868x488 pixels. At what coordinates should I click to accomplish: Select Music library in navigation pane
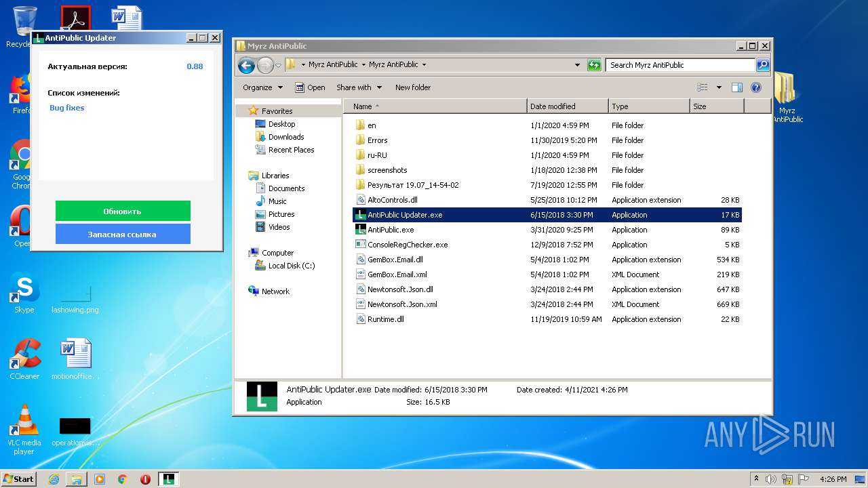(x=277, y=201)
